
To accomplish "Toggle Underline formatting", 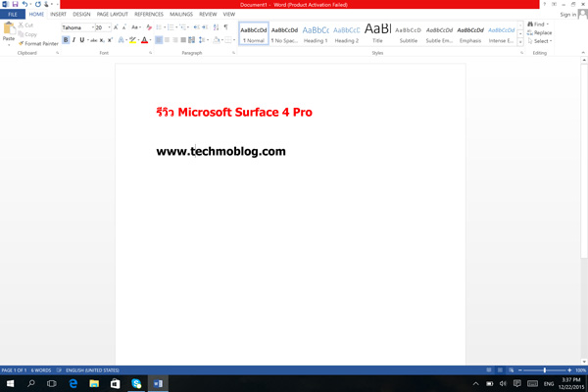I will 81,40.
